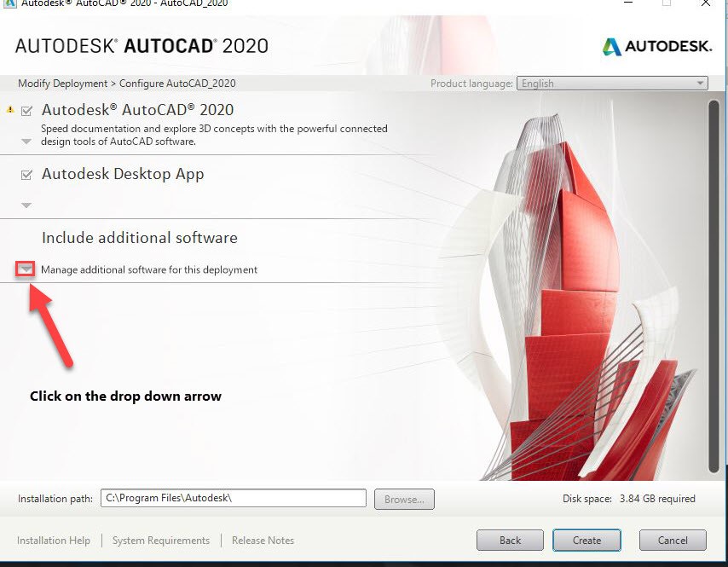The image size is (728, 567).
Task: Click the Disk space 3.84 GB required text
Action: (628, 499)
